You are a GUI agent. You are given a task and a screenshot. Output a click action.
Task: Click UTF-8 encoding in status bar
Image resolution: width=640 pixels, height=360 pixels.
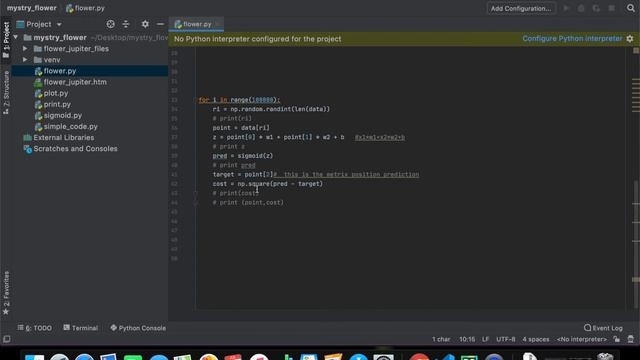[506, 339]
